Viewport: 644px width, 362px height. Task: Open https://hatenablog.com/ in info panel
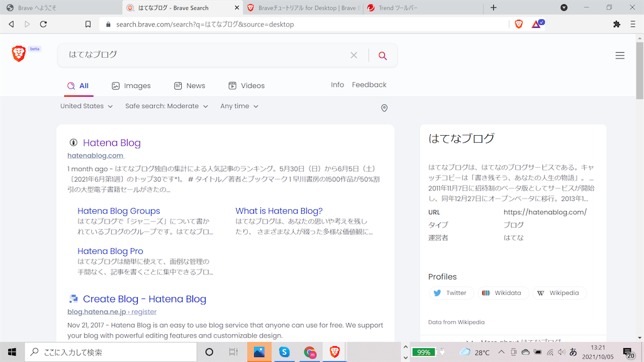click(x=545, y=212)
